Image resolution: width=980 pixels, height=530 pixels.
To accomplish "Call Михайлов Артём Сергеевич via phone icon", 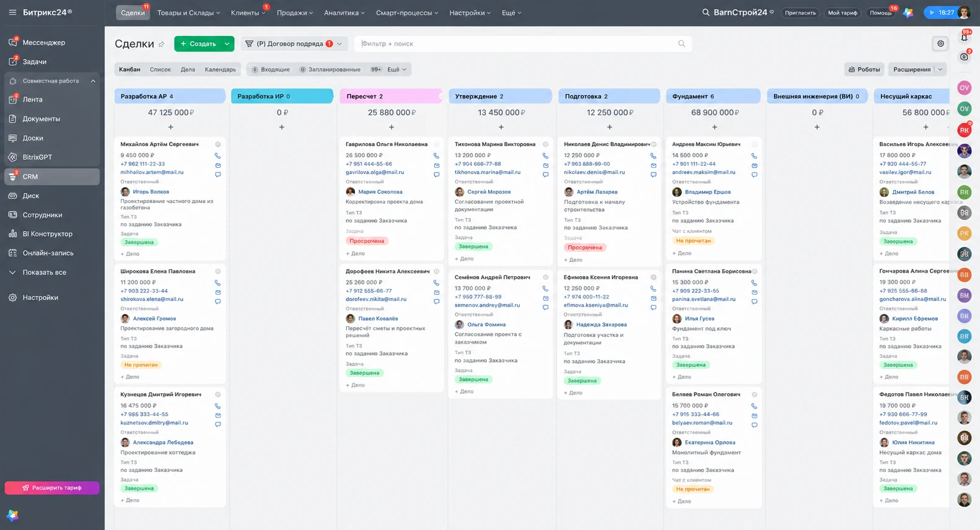I will click(218, 156).
